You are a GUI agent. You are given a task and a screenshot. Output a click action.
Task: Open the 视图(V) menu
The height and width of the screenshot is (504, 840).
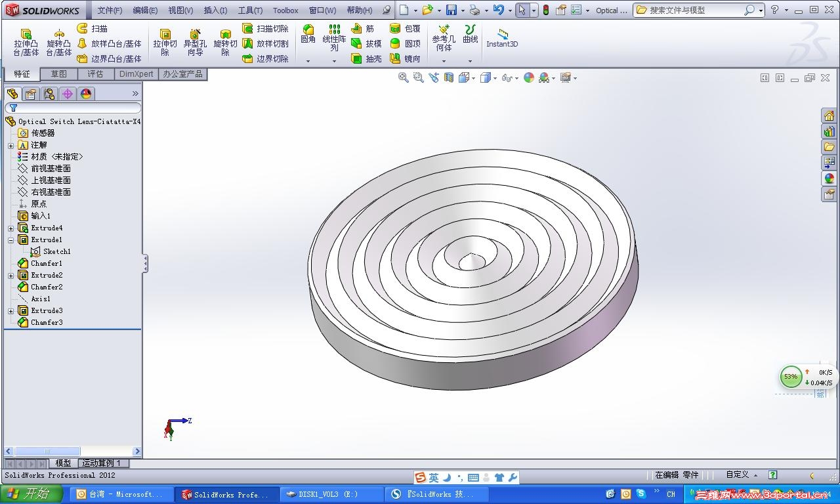click(180, 10)
